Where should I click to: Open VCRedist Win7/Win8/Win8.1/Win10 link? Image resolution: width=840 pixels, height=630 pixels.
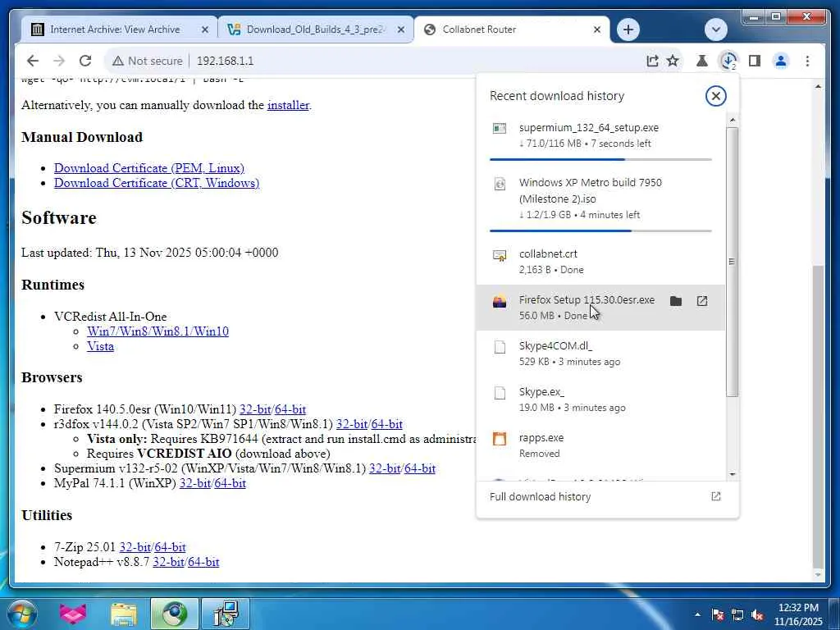pos(158,331)
